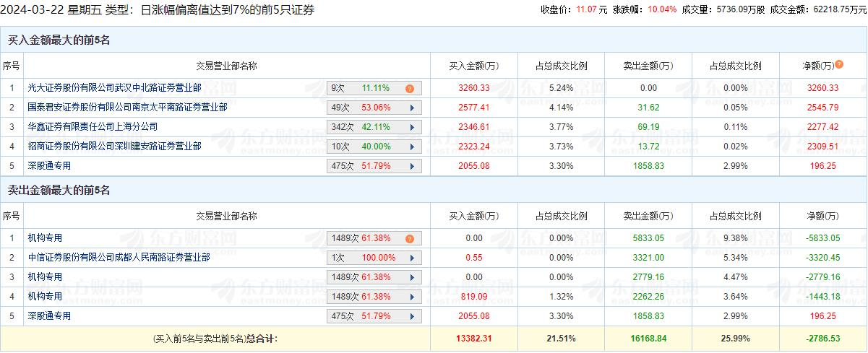Screen dimensions: 868x353
Task: Click blue arrow in 机构专用 row netting -2779.16
Action: point(411,277)
